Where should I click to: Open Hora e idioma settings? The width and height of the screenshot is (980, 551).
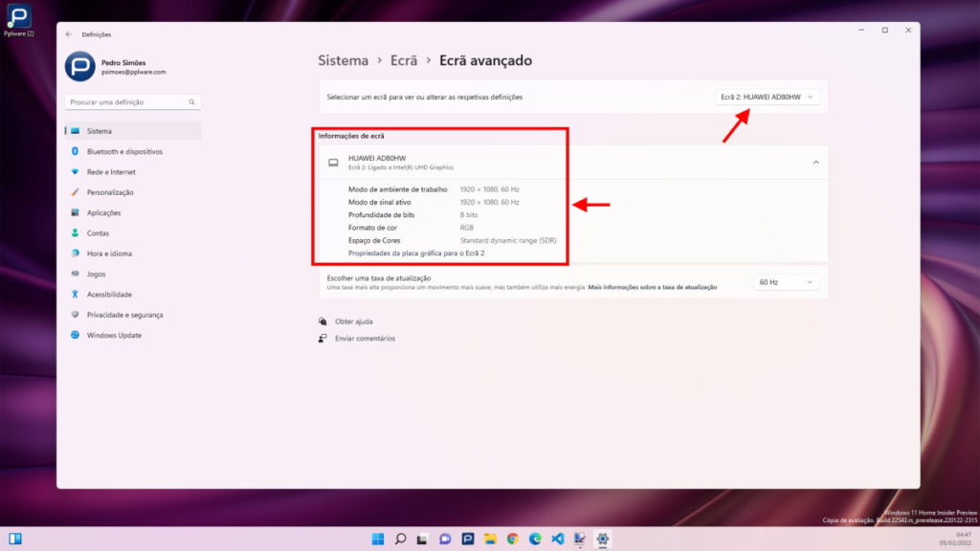click(107, 253)
